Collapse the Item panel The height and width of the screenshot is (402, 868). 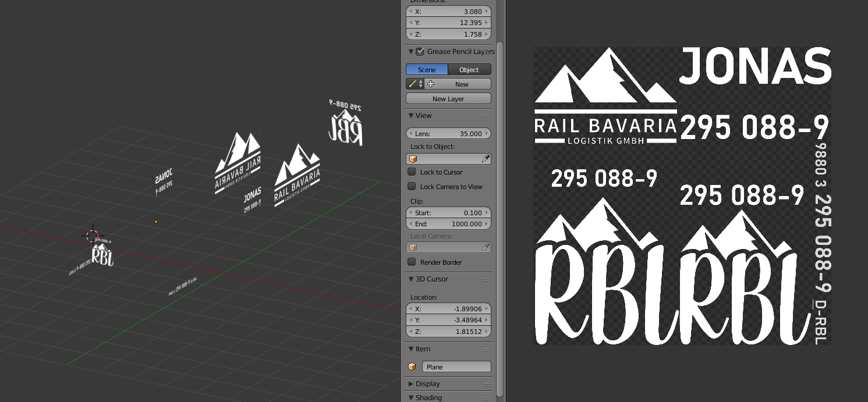click(x=411, y=349)
